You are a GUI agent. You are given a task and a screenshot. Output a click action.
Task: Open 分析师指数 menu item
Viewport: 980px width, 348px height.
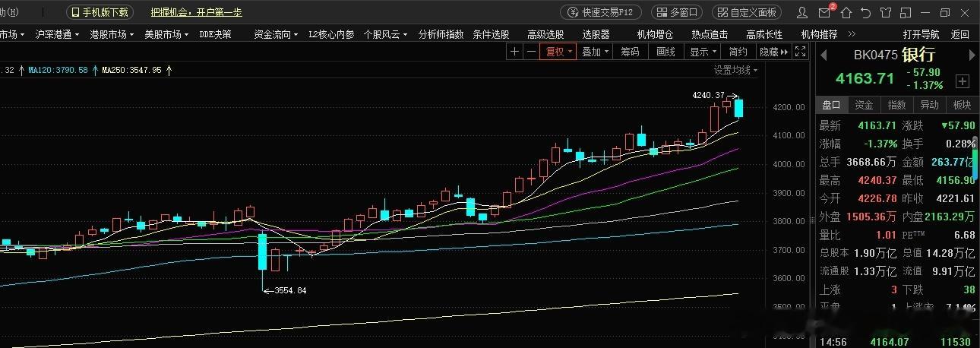point(441,34)
